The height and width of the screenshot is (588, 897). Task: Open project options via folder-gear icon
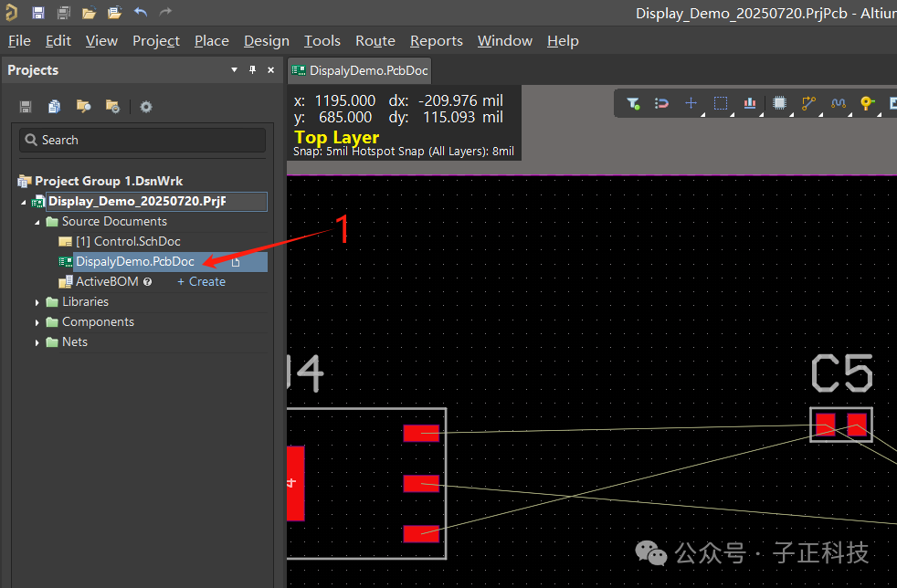click(112, 107)
